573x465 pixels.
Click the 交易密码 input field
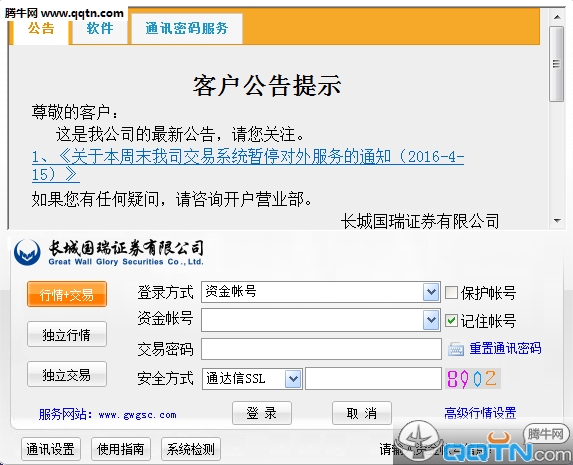[x=321, y=349]
